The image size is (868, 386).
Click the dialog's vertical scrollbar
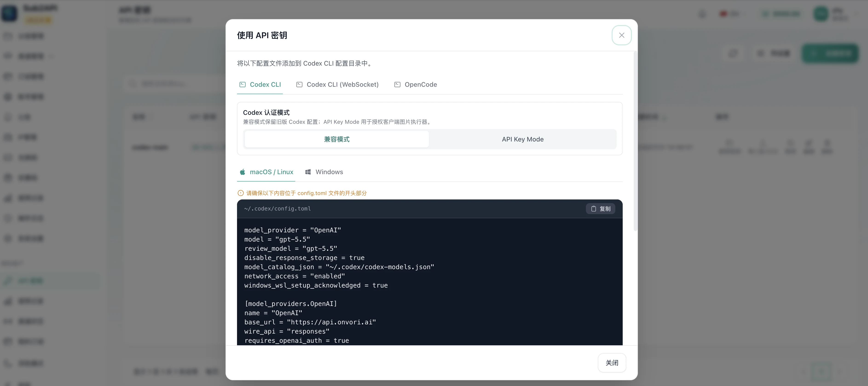click(635, 141)
